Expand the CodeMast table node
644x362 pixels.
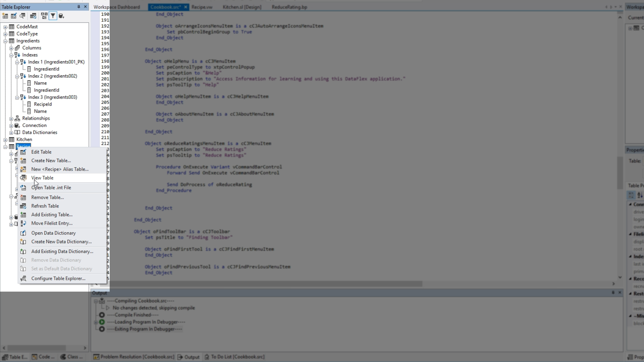(x=5, y=27)
